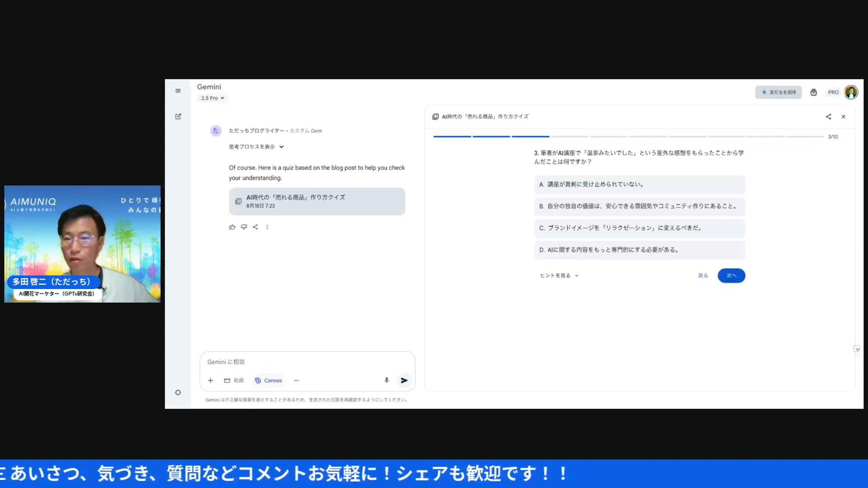The width and height of the screenshot is (868, 488).
Task: Open the 2.5 Pro model dropdown
Action: (x=212, y=98)
